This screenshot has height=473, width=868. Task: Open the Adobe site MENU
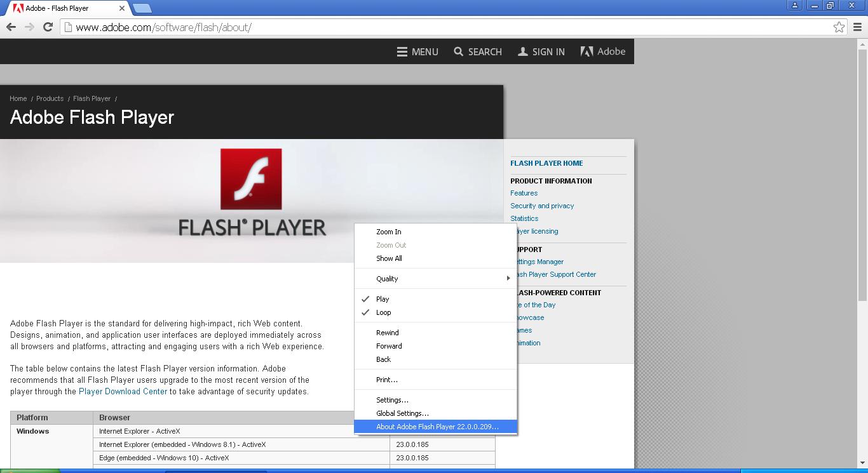coord(417,52)
